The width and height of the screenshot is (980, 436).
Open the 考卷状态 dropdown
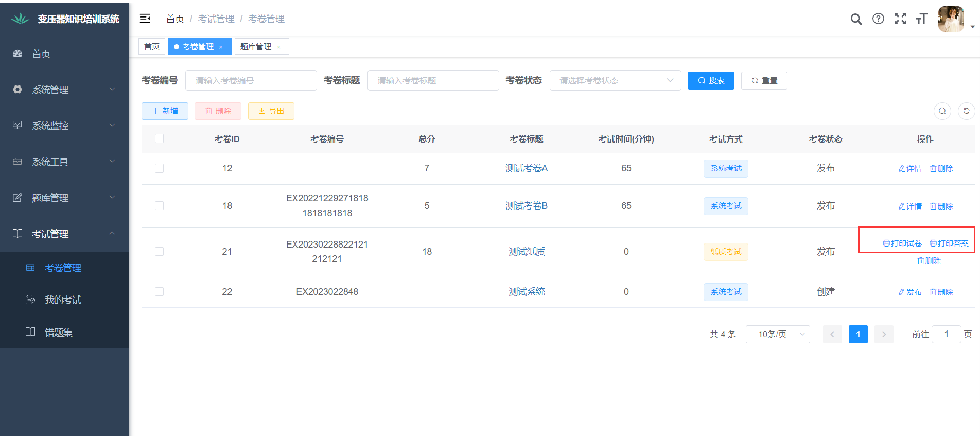tap(615, 80)
